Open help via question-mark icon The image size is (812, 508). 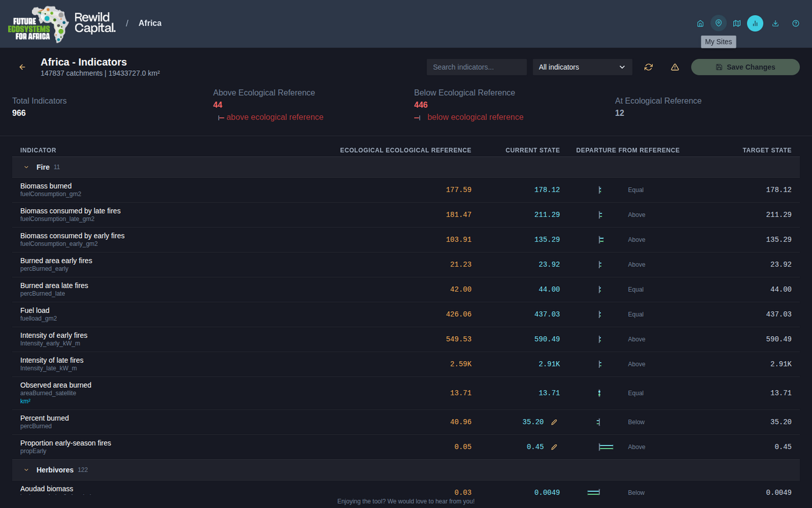click(796, 23)
